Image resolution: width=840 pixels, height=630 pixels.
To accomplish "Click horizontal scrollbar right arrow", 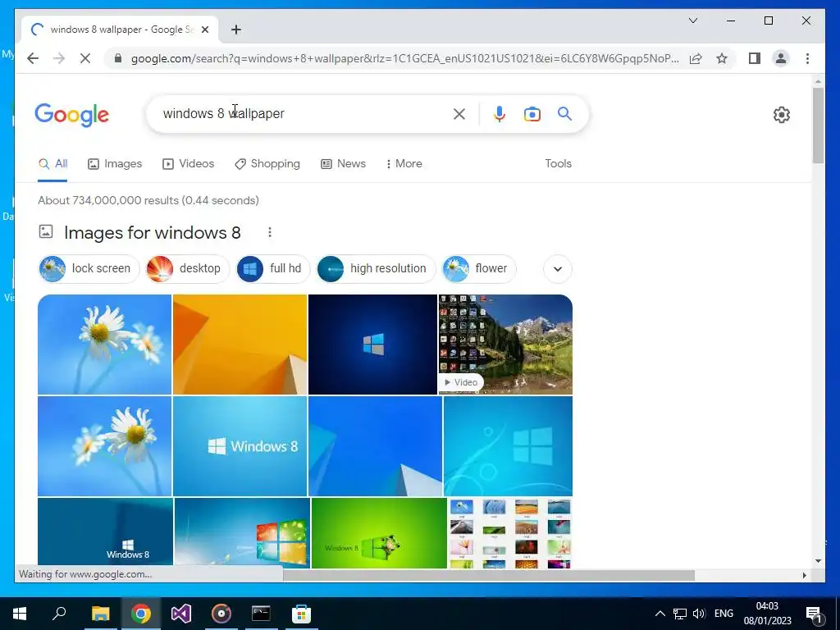I will click(804, 575).
